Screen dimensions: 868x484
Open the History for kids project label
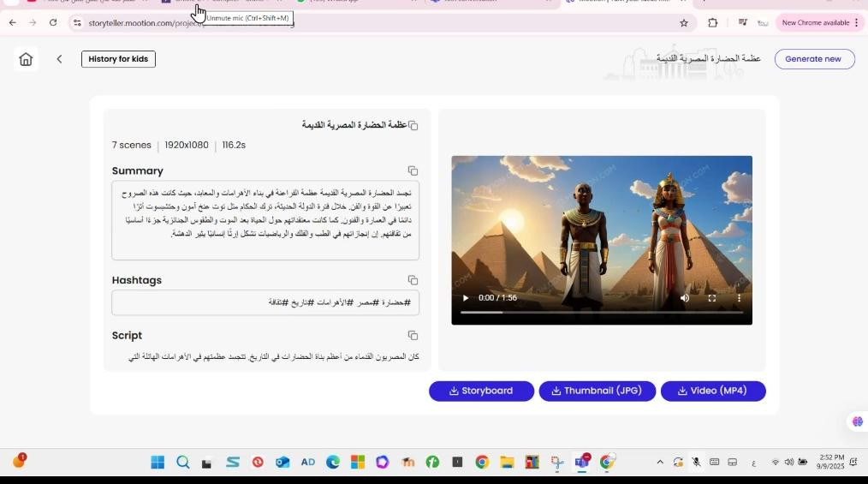tap(118, 59)
